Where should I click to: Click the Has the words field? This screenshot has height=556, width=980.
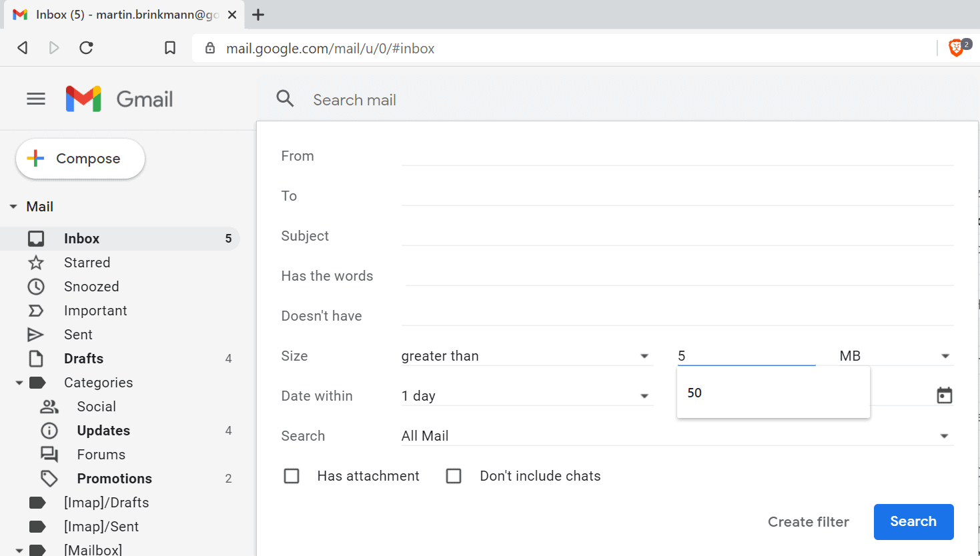679,275
